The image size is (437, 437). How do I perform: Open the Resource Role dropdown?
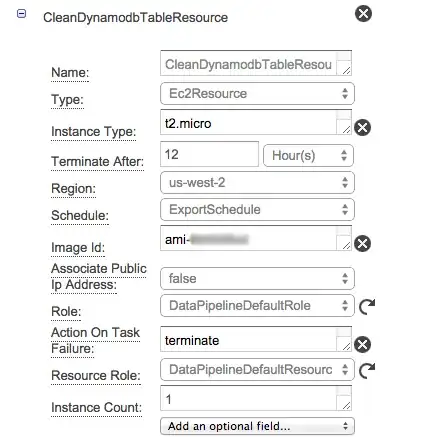tap(257, 370)
